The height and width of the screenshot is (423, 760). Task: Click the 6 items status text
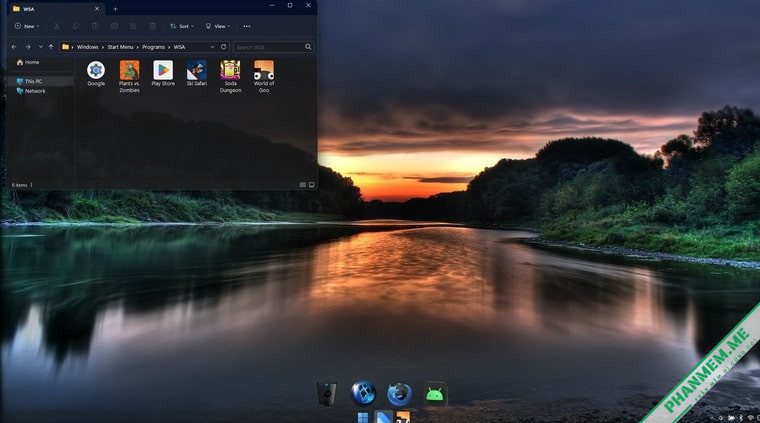(x=19, y=185)
